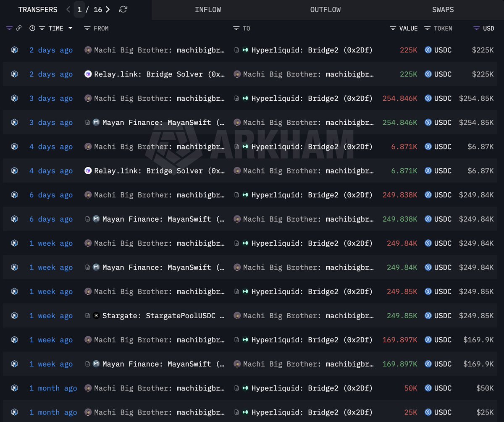
Task: Open Machi Big Brother sender in $25K row
Action: pos(160,412)
